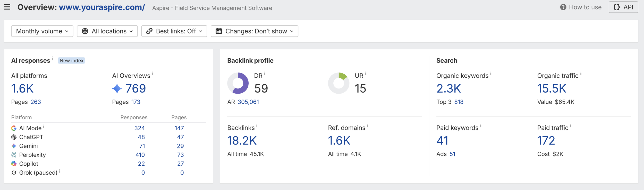
Task: Click the UR donut chart
Action: coord(339,83)
